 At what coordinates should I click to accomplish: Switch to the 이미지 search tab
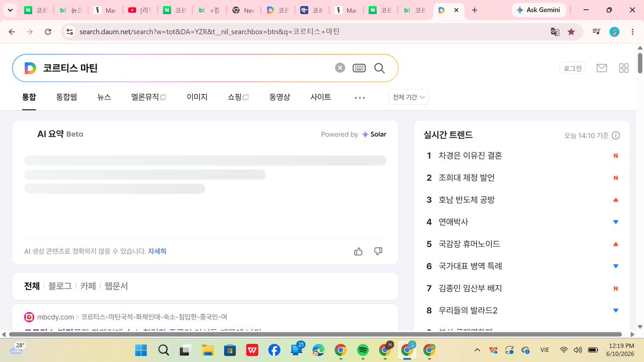(197, 97)
